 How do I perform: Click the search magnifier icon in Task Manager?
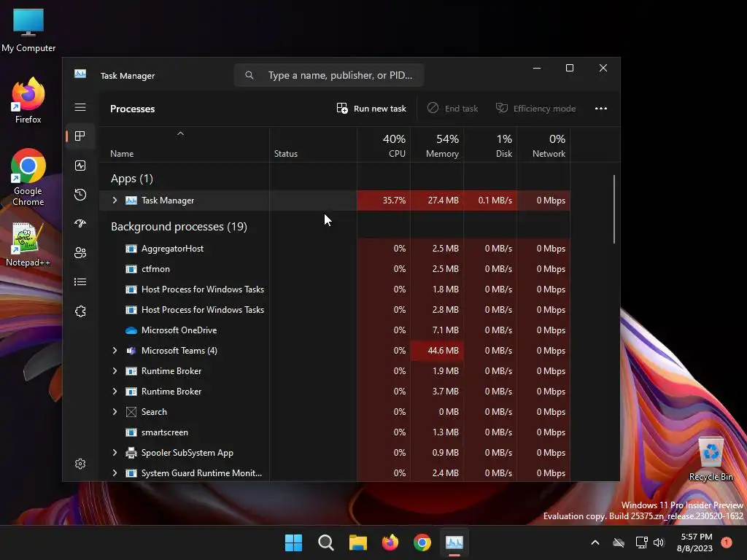[249, 75]
